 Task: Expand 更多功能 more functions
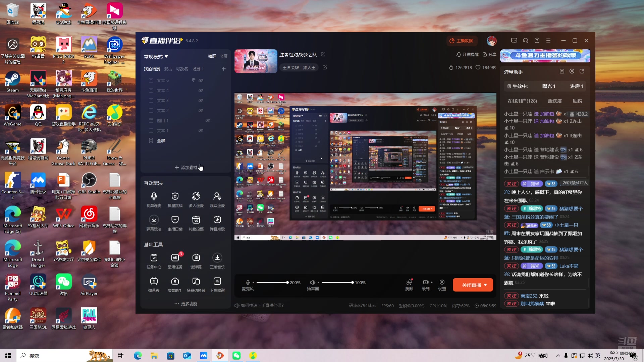coord(186,304)
